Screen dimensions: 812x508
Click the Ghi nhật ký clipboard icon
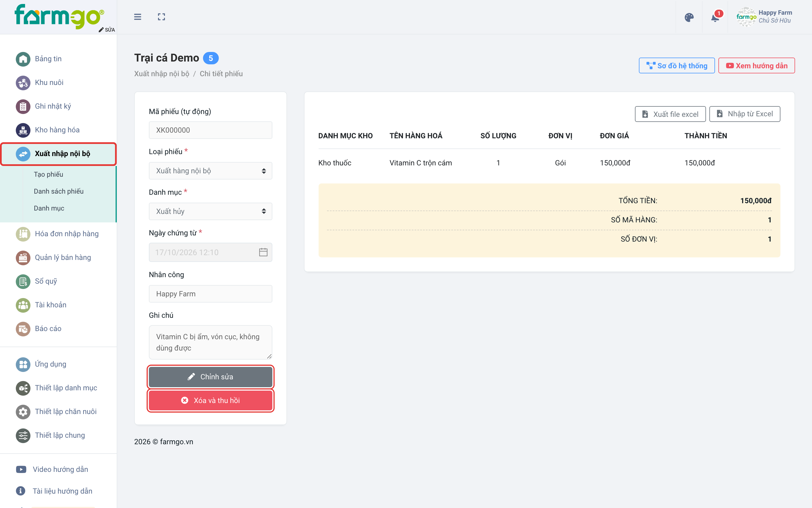(x=23, y=106)
